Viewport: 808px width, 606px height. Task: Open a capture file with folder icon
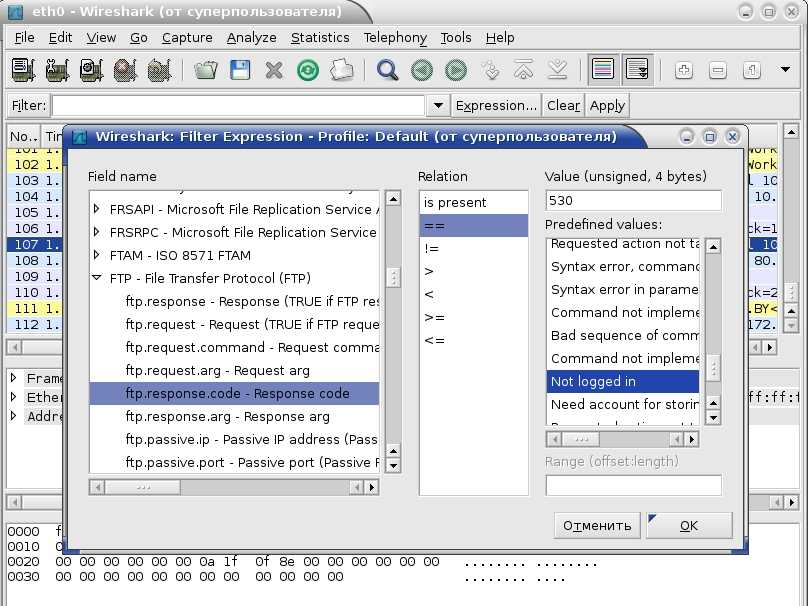[x=206, y=70]
